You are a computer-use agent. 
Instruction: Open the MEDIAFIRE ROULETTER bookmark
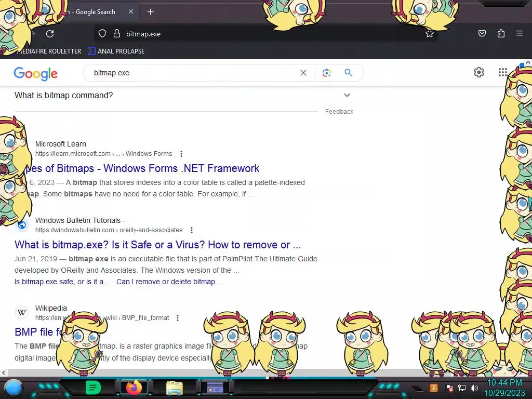point(47,51)
